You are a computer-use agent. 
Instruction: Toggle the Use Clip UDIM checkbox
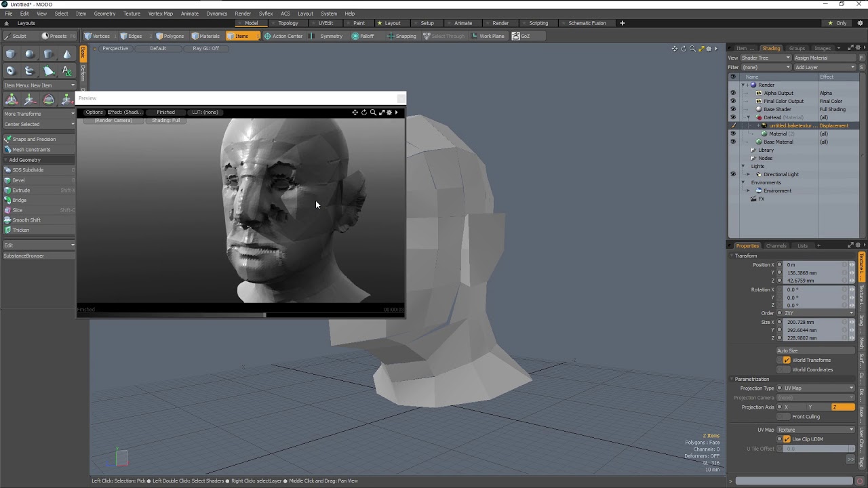tap(787, 439)
